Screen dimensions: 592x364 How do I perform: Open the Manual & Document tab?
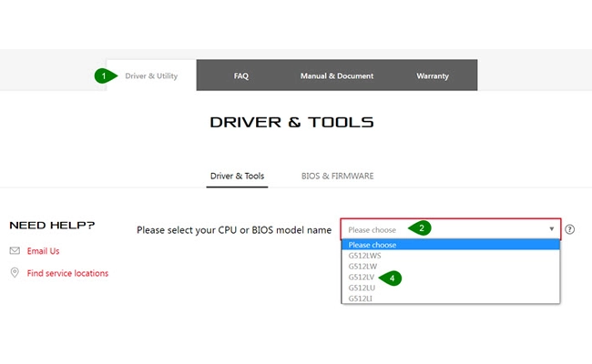[337, 76]
